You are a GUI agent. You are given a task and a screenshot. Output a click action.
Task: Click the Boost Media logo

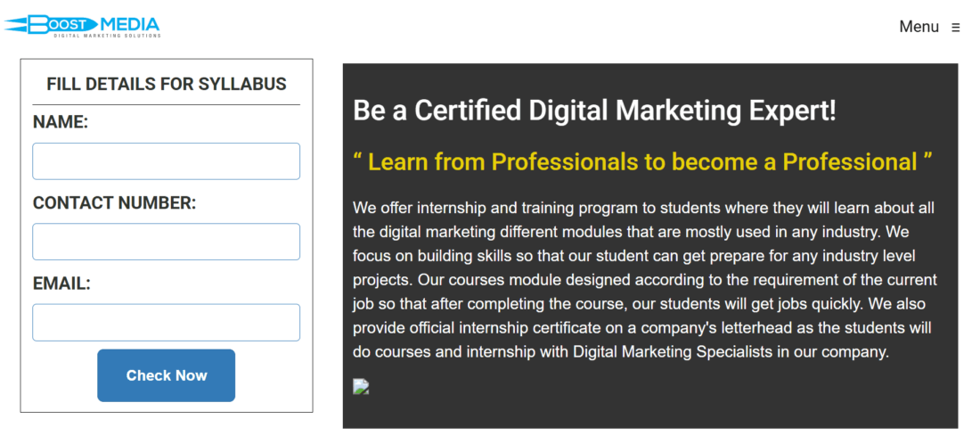(x=82, y=24)
